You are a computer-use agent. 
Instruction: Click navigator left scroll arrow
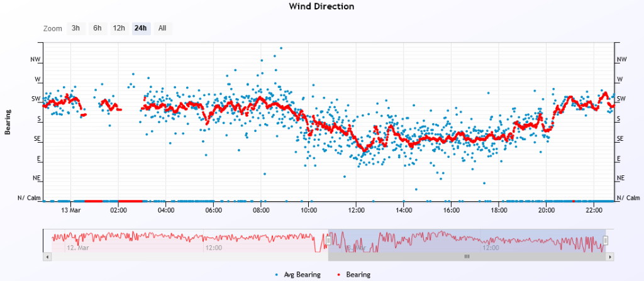tap(47, 256)
